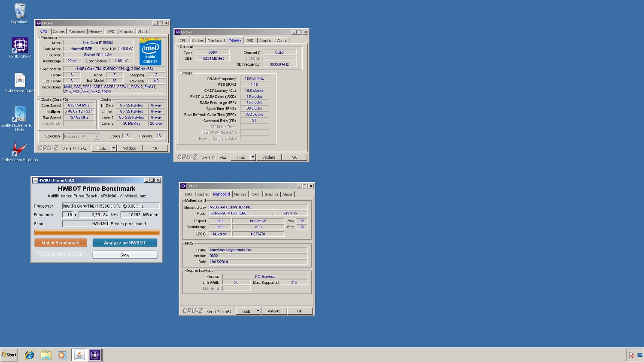
Task: Click the BIOS date 10/16/2014
Action: pos(258,262)
